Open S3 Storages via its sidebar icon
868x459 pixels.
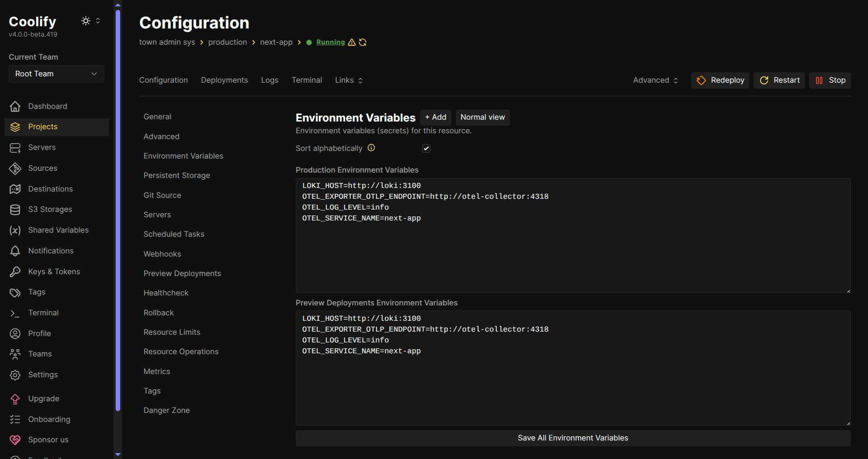(15, 209)
